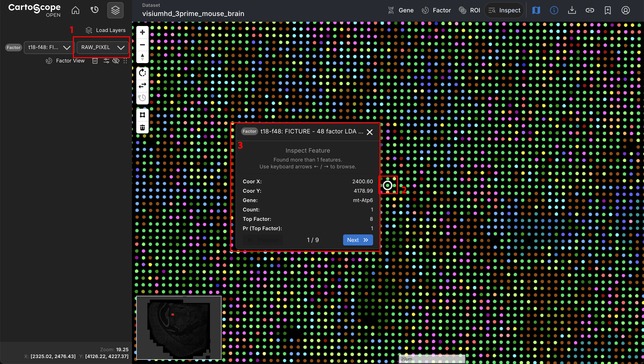
Task: Download the dataset using the download icon
Action: click(572, 10)
